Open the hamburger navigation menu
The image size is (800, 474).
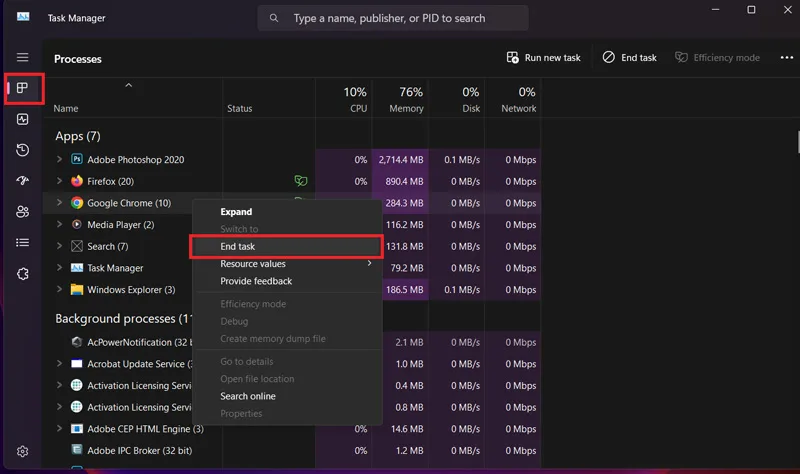pyautogui.click(x=22, y=57)
